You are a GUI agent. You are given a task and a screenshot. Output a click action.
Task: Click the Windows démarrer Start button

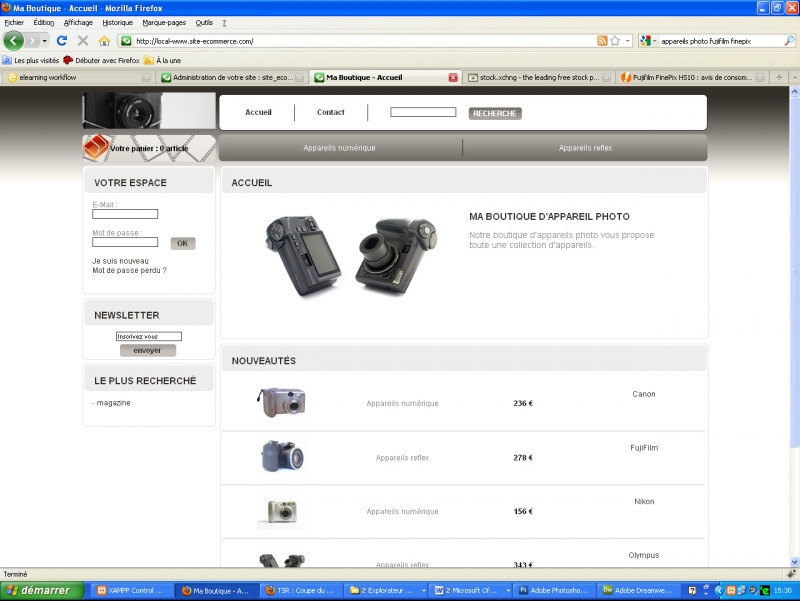pyautogui.click(x=42, y=590)
